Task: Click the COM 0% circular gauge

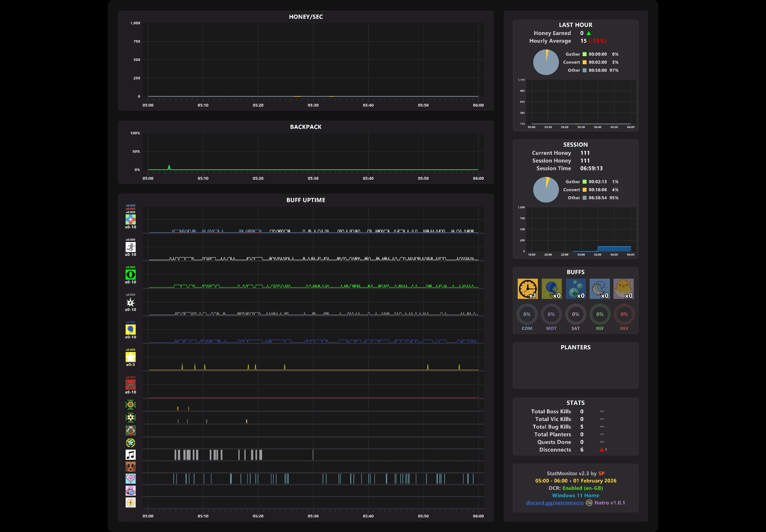Action: pos(527,314)
